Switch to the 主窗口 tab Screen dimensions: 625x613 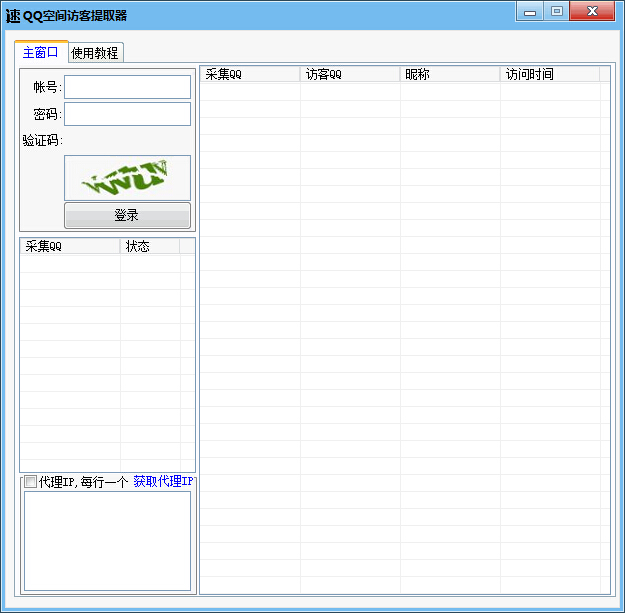(x=41, y=52)
